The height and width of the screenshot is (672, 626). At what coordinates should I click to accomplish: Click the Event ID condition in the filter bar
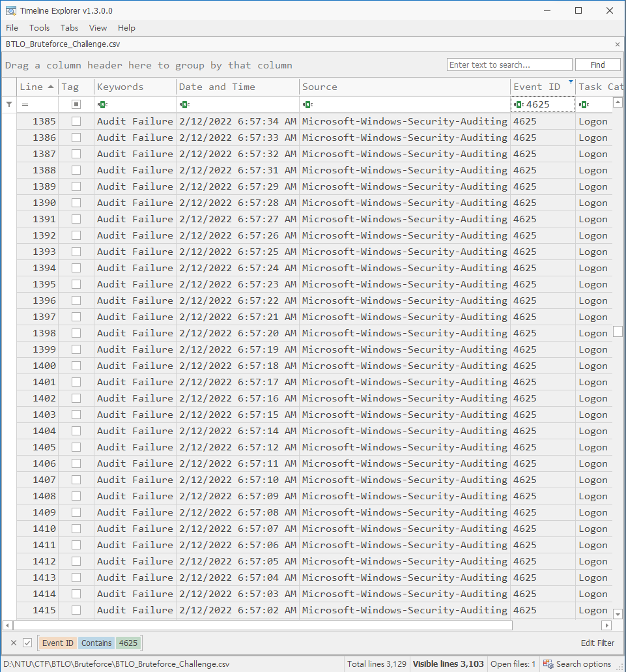(58, 643)
